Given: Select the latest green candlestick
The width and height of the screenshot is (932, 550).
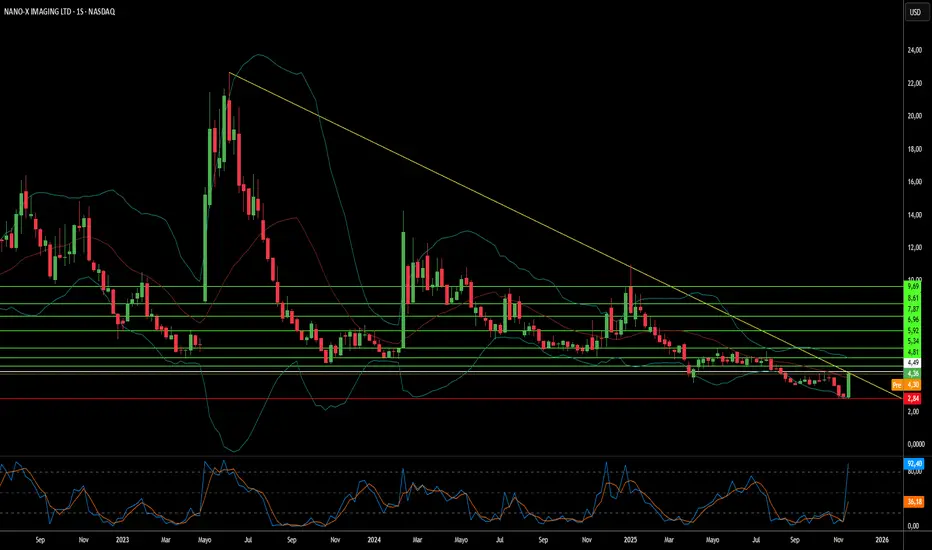Looking at the screenshot, I should pyautogui.click(x=849, y=386).
